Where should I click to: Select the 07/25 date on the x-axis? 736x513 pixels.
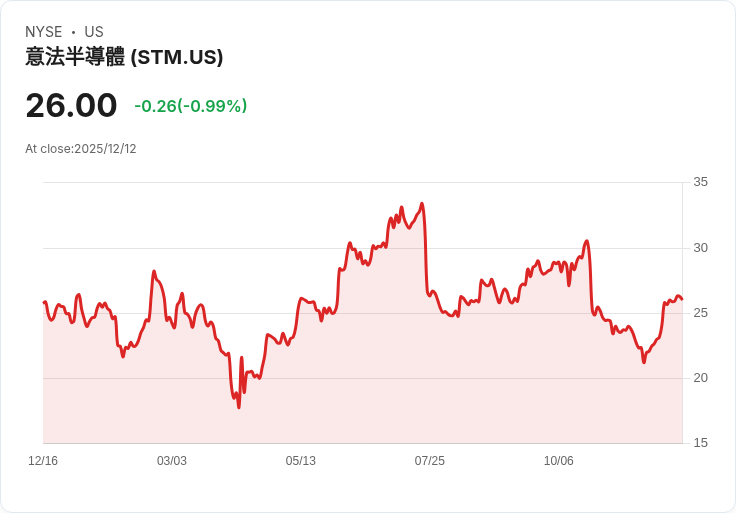(x=430, y=461)
